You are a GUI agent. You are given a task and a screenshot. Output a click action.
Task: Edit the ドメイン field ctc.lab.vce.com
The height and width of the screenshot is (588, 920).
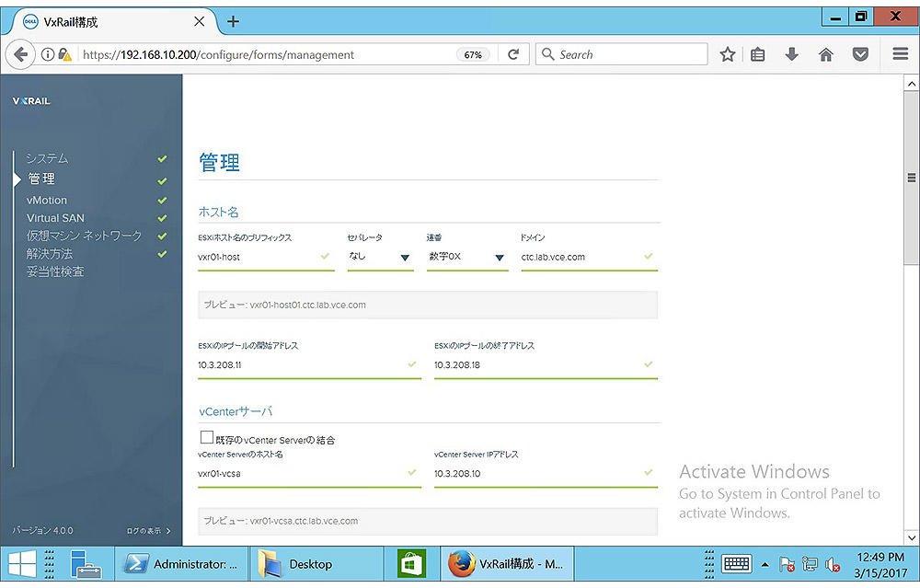(589, 257)
